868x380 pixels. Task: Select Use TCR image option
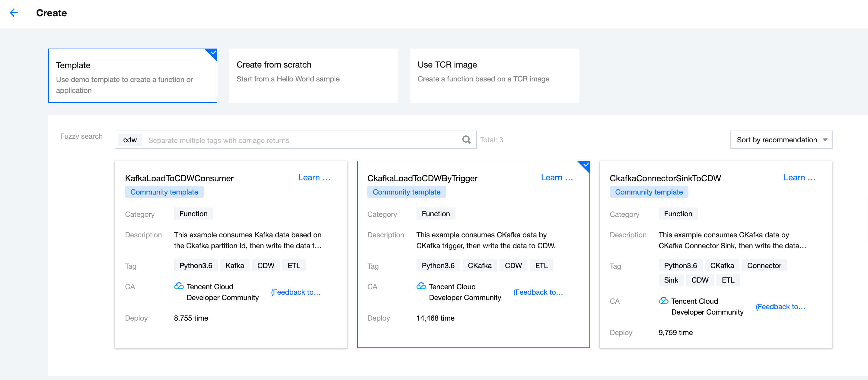click(494, 76)
